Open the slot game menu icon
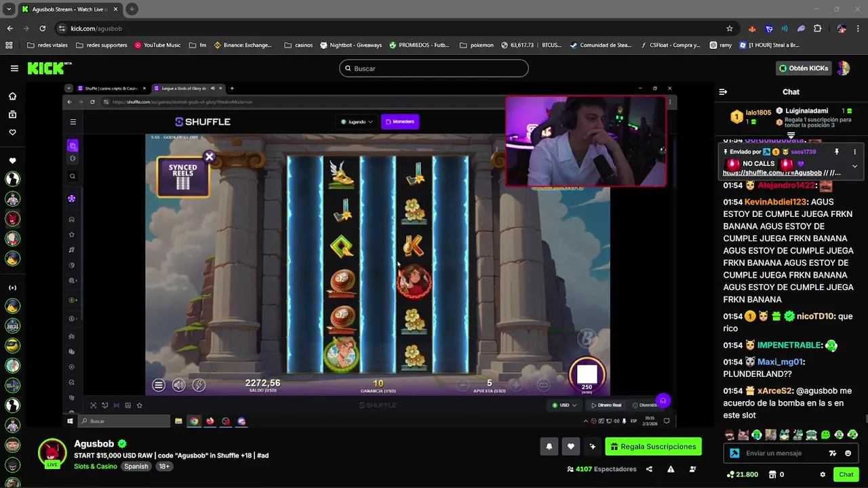This screenshot has height=488, width=868. 158,385
